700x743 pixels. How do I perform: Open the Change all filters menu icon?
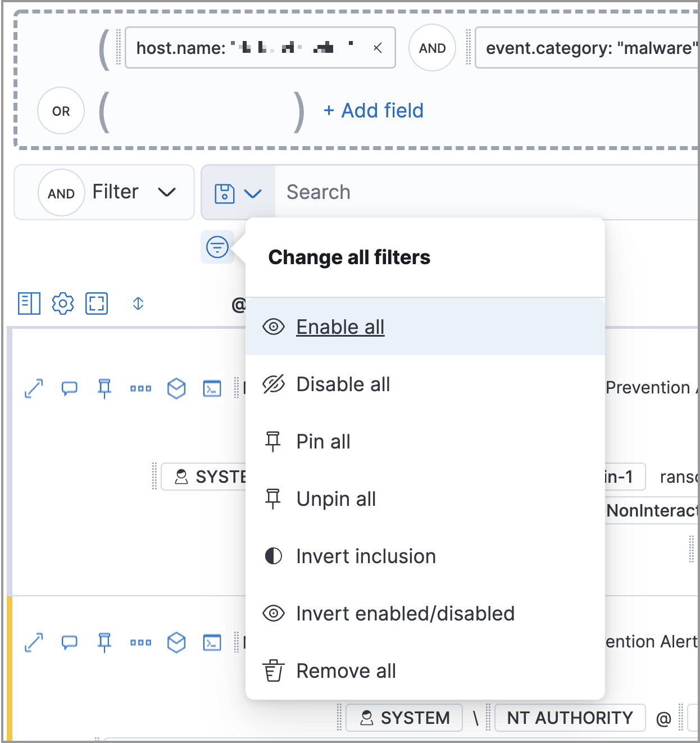217,247
